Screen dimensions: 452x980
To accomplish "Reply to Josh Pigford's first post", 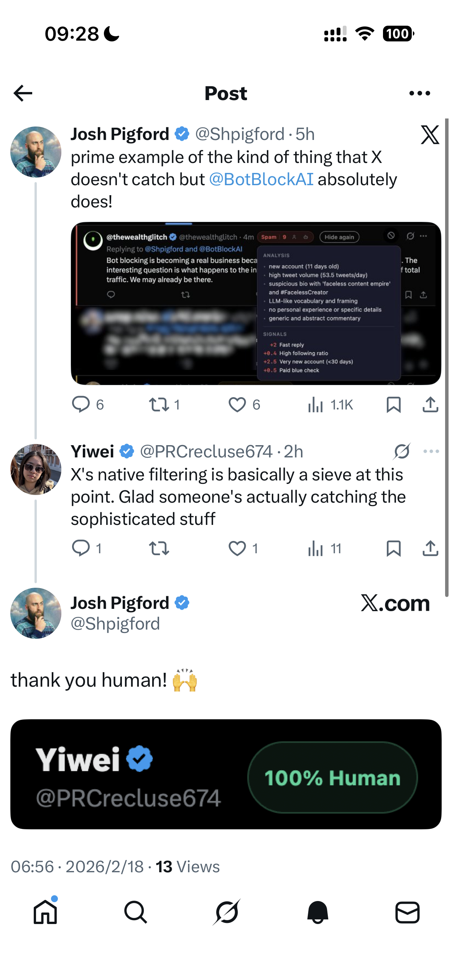I will 81,404.
